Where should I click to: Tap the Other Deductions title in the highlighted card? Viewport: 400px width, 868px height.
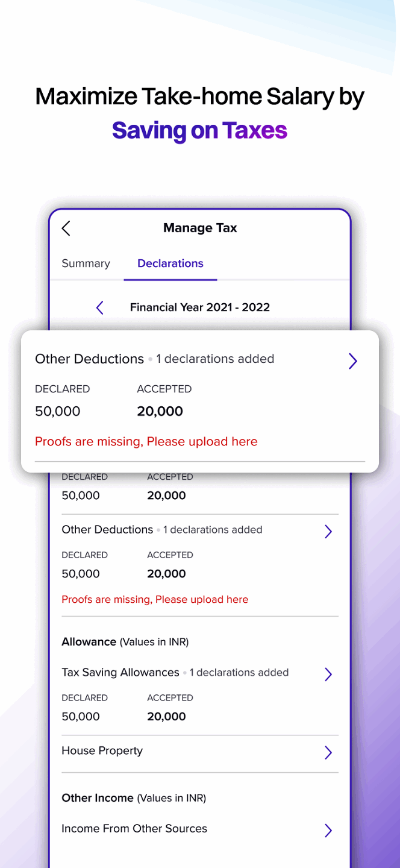(x=89, y=359)
